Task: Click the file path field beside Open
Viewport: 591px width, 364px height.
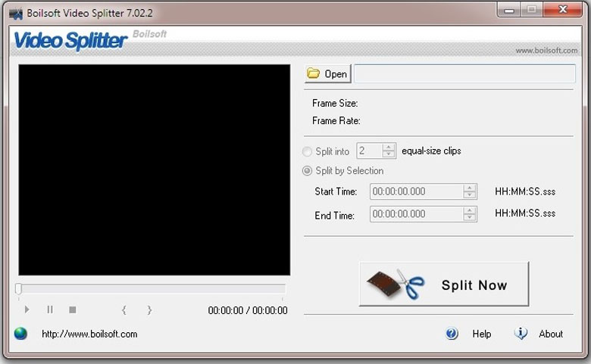Action: 464,73
